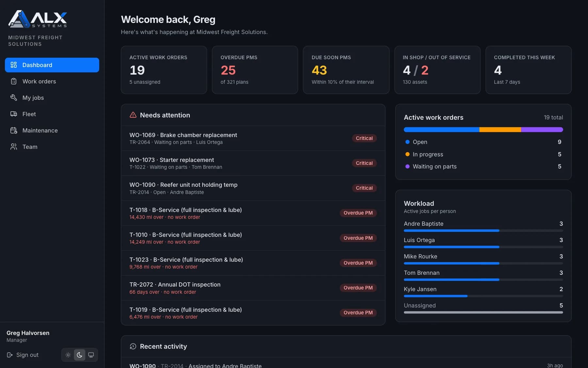Open WO-1069 Brake chamber replacement row
This screenshot has height=368, width=588.
tap(253, 138)
